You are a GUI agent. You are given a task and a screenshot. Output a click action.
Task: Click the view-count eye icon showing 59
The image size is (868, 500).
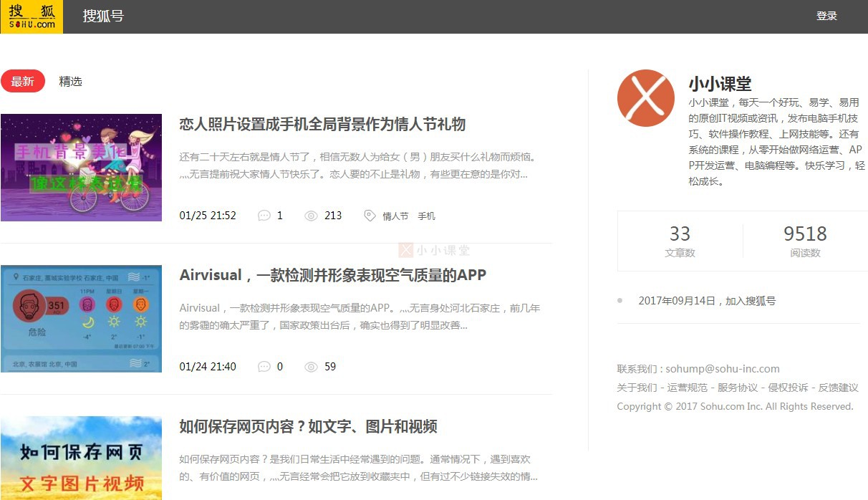pyautogui.click(x=311, y=367)
